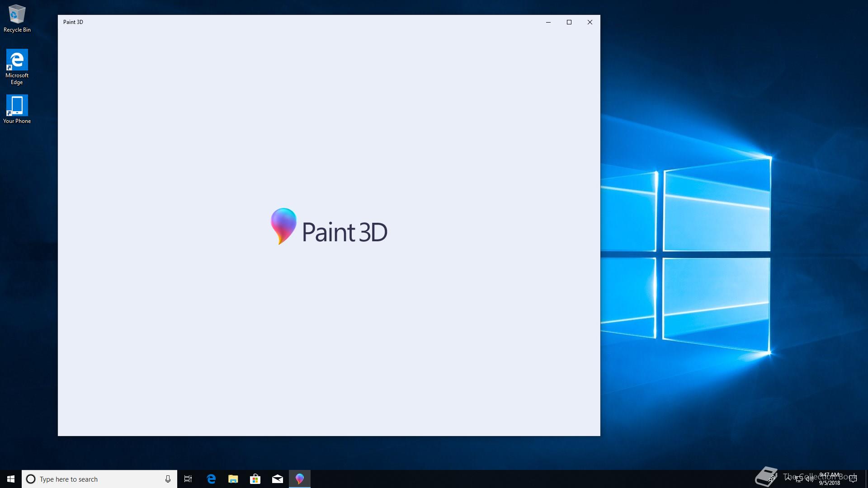The image size is (868, 488).
Task: Open the Mail app from taskbar
Action: click(x=278, y=479)
